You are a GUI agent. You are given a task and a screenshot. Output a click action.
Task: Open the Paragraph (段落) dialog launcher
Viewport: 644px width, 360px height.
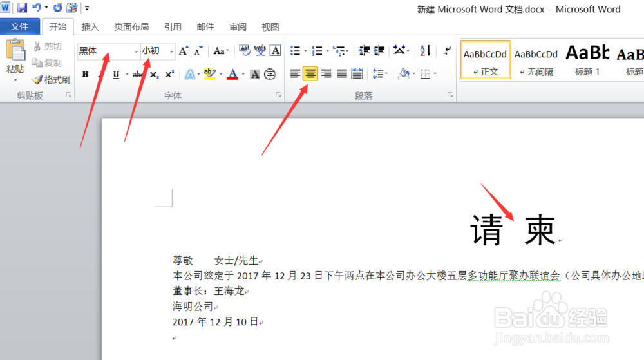point(450,95)
